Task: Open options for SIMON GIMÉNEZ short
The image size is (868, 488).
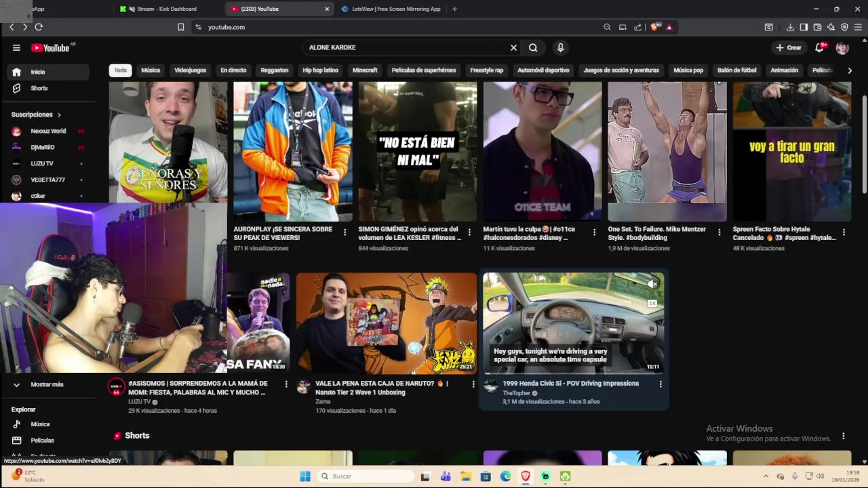Action: coord(469,232)
